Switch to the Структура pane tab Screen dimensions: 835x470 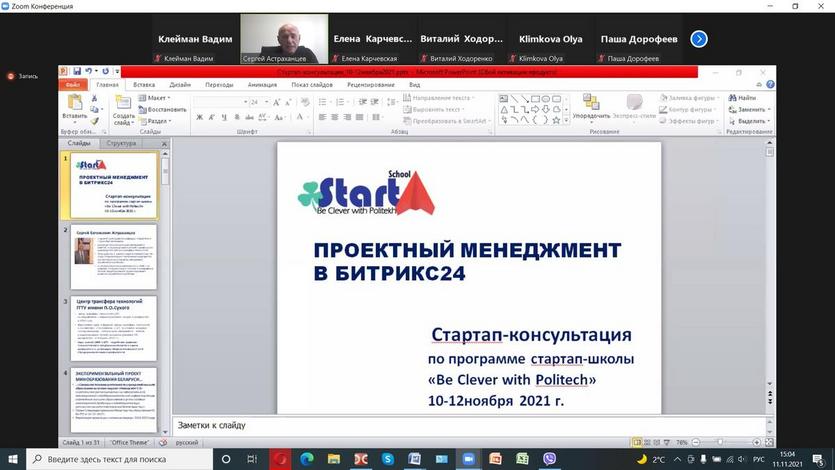click(121, 143)
